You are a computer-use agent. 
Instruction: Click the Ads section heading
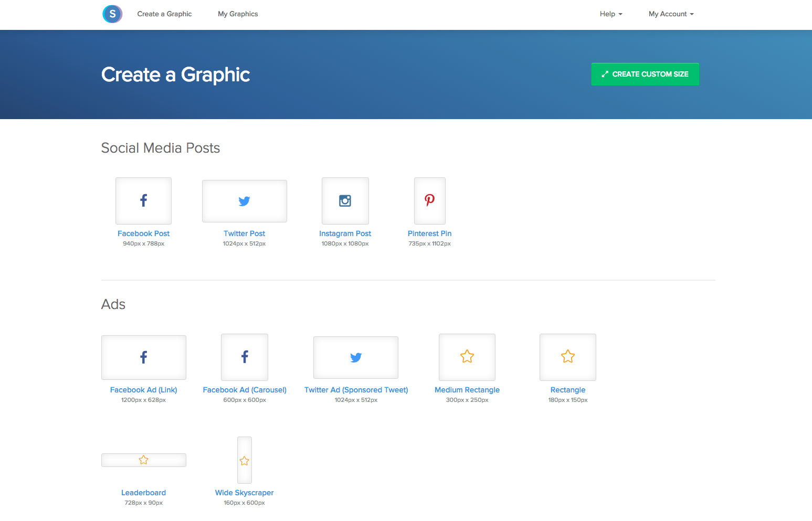(x=113, y=304)
